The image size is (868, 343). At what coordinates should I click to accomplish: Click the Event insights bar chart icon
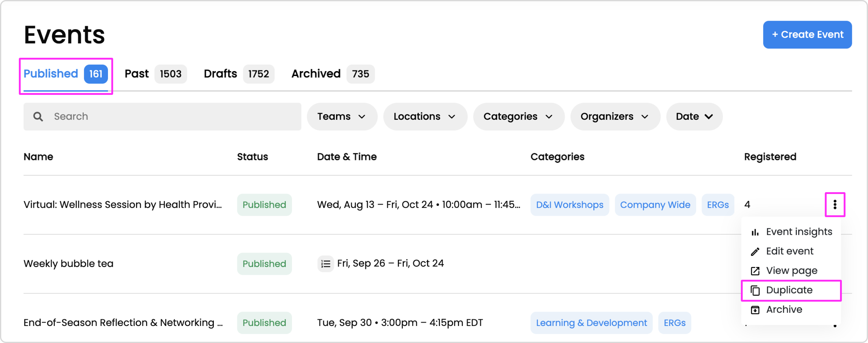coord(755,232)
